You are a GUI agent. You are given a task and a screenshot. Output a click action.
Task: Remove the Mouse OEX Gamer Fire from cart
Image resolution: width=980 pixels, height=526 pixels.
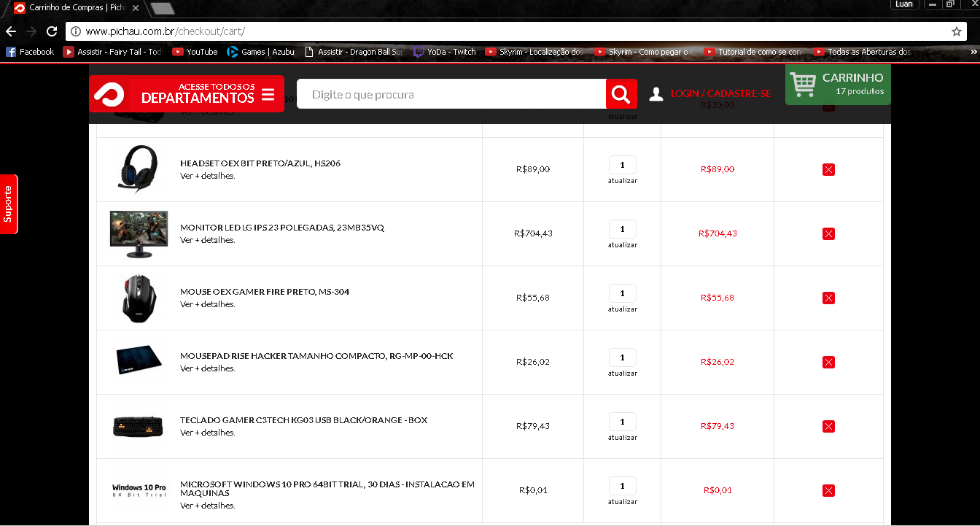(x=828, y=298)
